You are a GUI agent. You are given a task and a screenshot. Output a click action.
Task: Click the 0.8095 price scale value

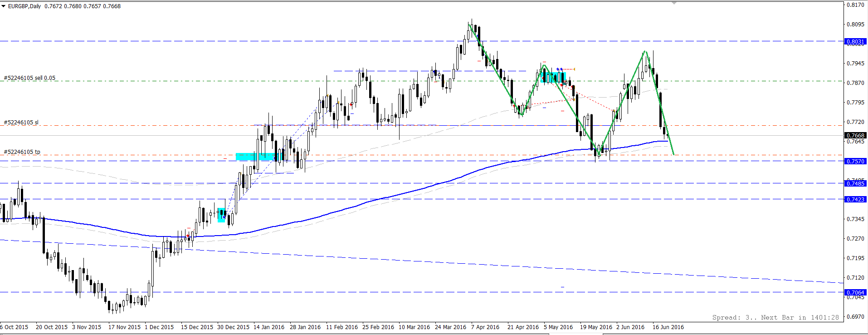[855, 25]
